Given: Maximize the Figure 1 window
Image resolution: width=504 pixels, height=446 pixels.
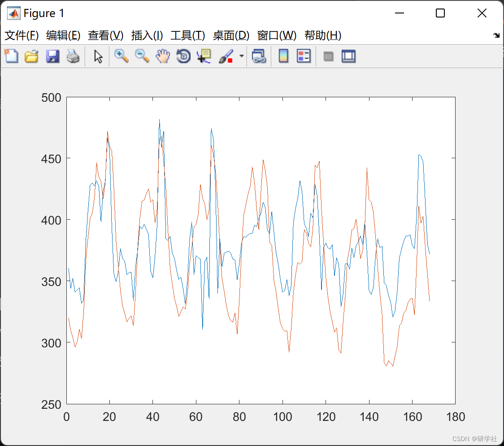Looking at the screenshot, I should point(440,13).
